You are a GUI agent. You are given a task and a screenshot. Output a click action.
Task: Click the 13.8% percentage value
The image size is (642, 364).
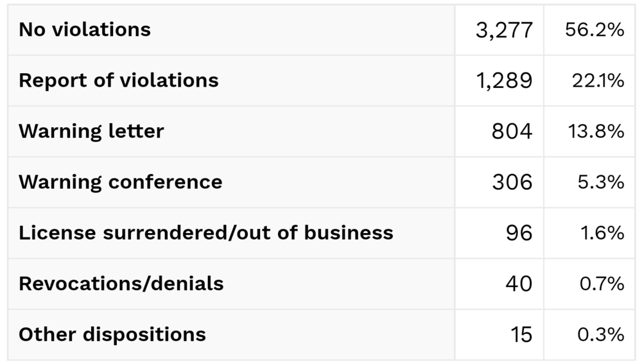point(596,131)
